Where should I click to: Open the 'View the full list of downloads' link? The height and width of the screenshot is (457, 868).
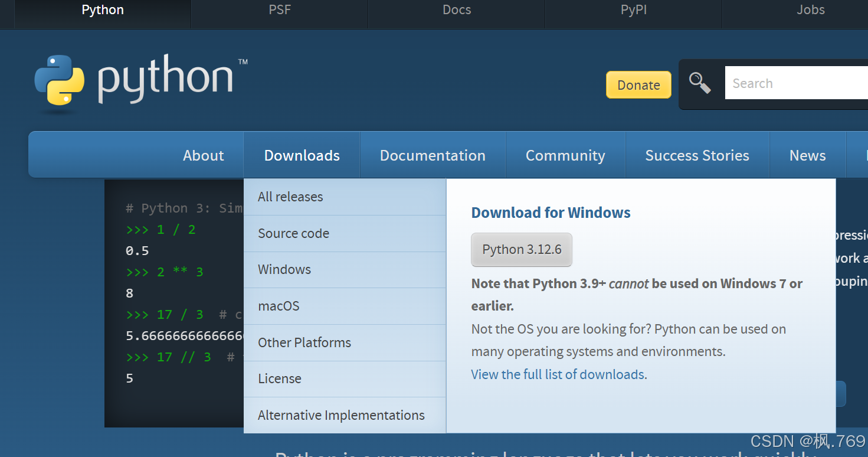coord(557,374)
